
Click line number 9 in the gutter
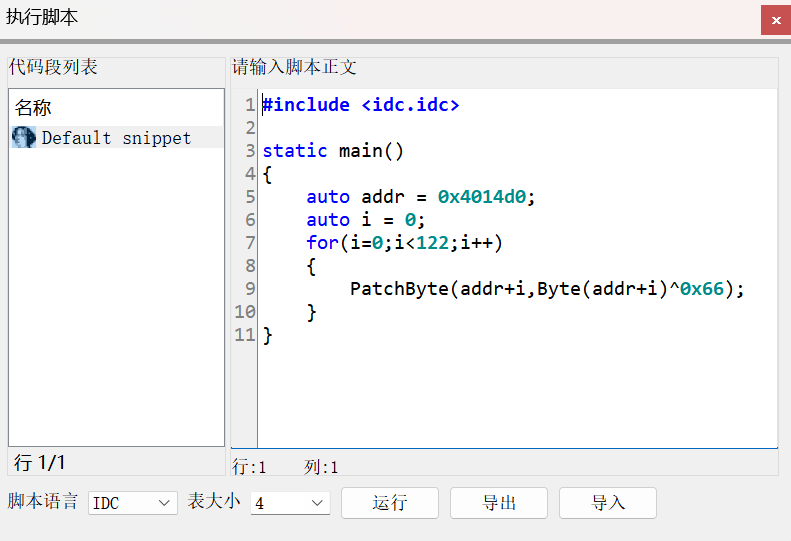pyautogui.click(x=249, y=289)
